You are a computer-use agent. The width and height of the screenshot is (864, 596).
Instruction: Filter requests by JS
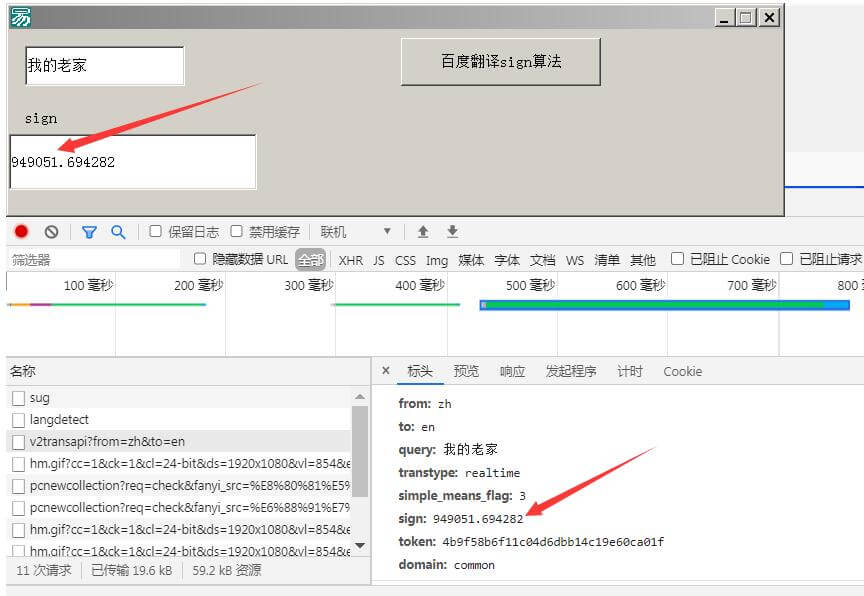click(379, 260)
